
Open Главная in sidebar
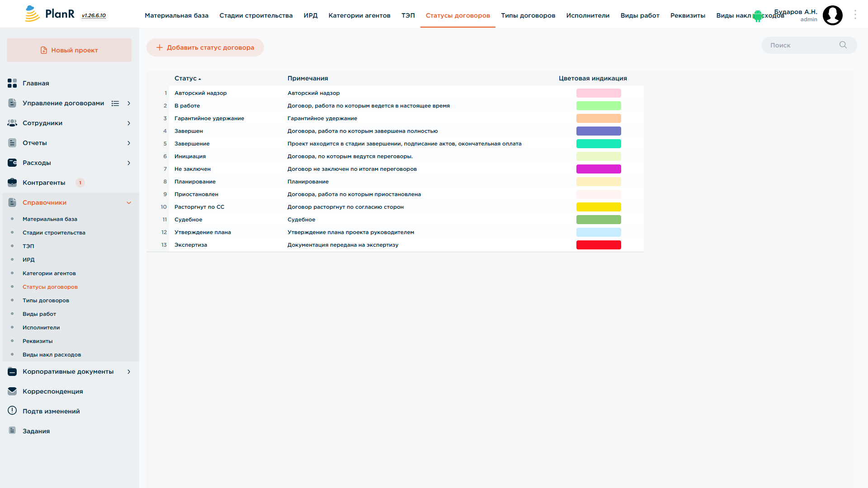(x=36, y=83)
